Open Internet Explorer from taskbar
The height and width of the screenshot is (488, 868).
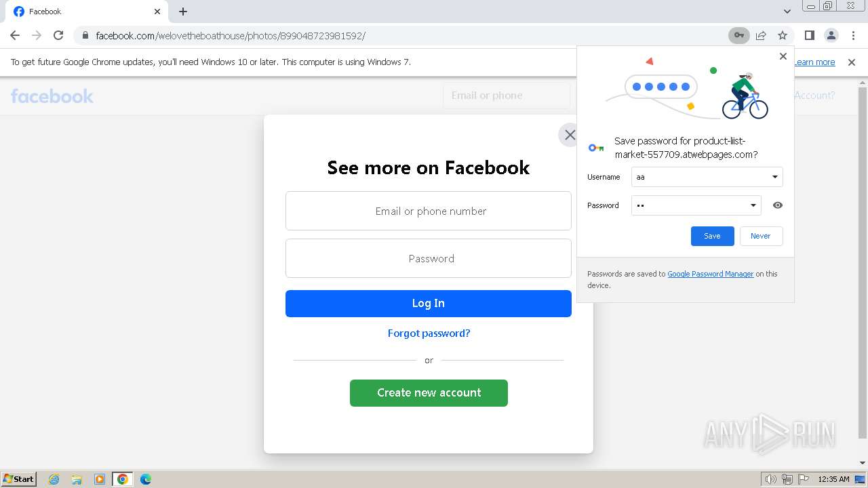54,479
